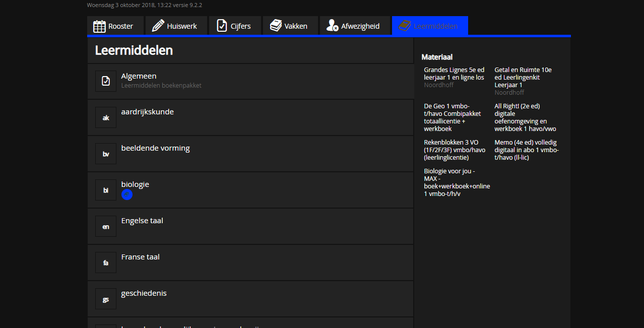Click the 'bi' biologie badge

pos(106,190)
